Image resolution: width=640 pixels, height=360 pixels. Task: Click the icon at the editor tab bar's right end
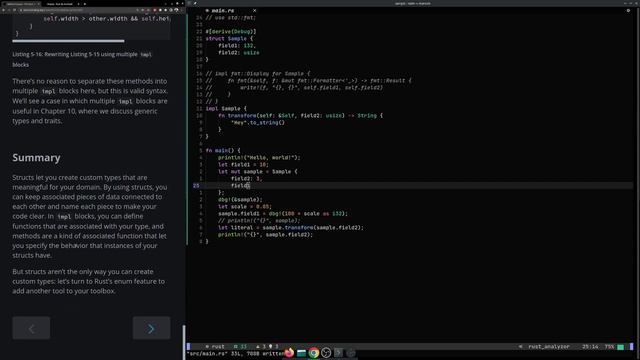pyautogui.click(x=628, y=11)
